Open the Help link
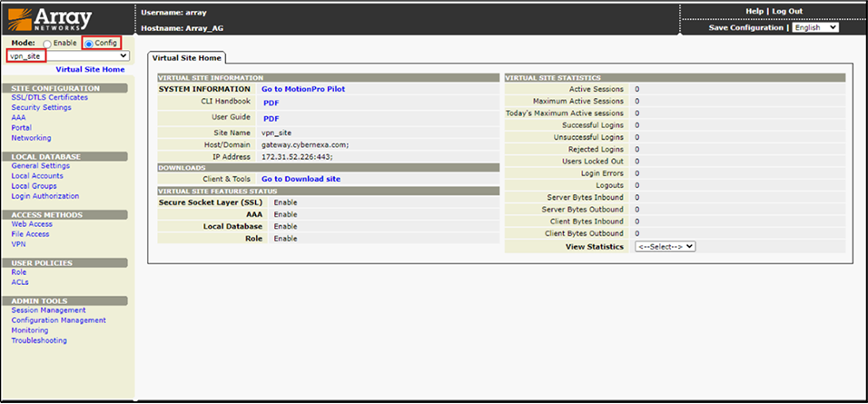This screenshot has width=868, height=404. 754,11
